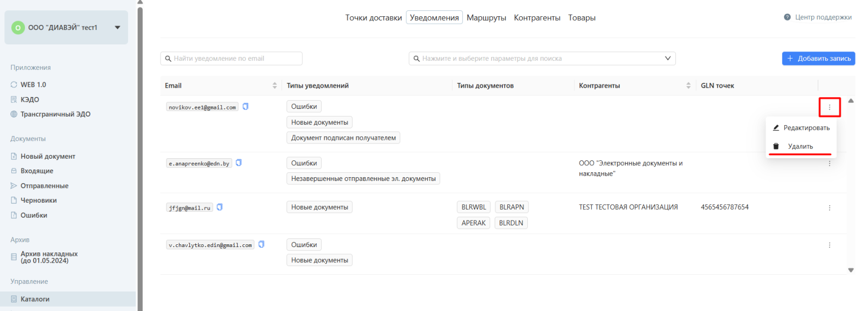Sort by the Контрагенты column
The height and width of the screenshot is (311, 868).
(688, 86)
